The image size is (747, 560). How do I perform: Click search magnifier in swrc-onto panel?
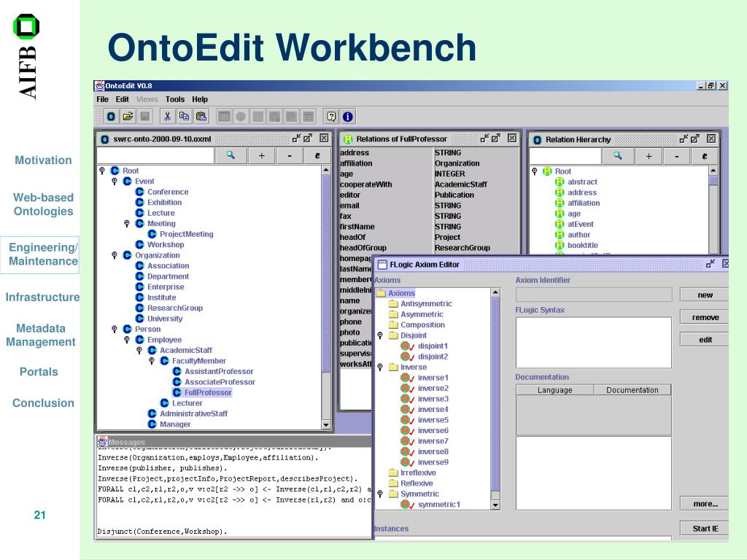tap(231, 155)
